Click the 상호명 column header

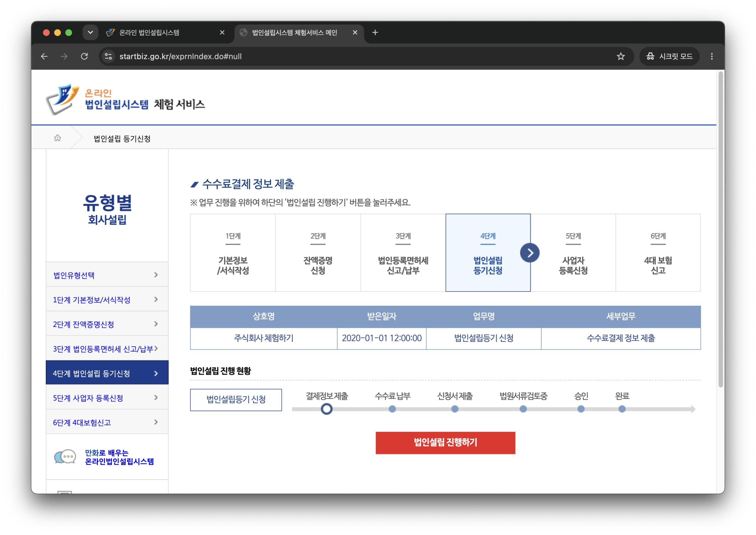[264, 316]
